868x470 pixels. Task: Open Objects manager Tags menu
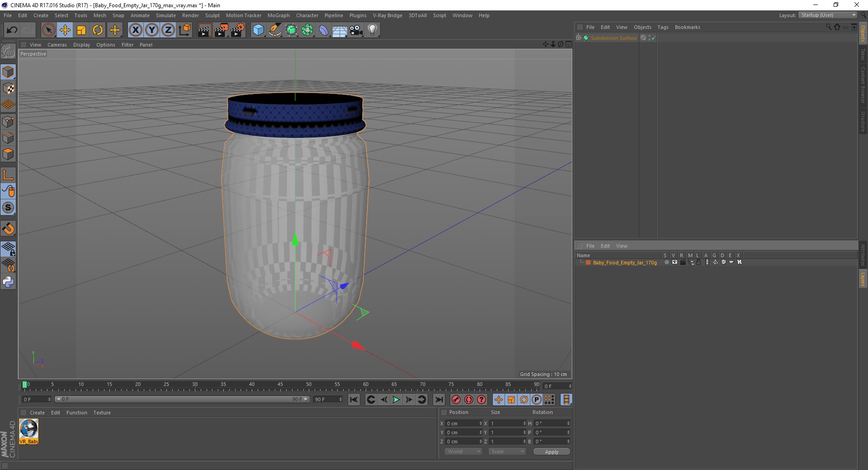[663, 27]
